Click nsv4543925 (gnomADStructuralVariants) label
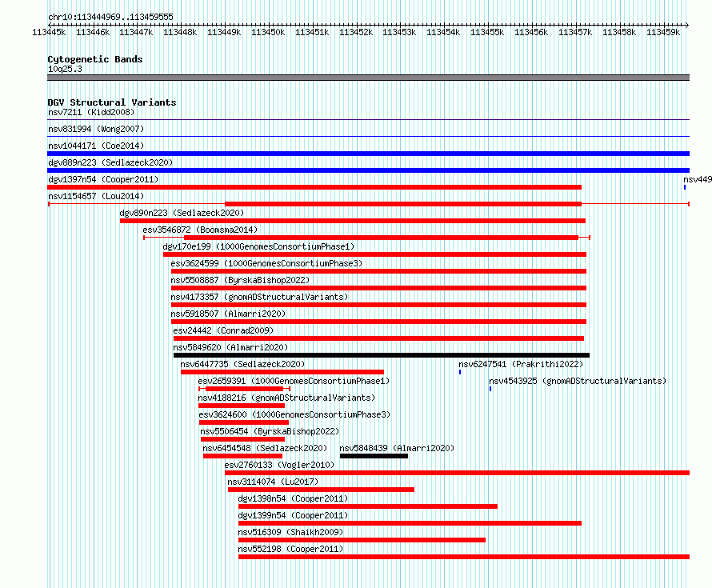The height and width of the screenshot is (588, 712). pyautogui.click(x=578, y=381)
